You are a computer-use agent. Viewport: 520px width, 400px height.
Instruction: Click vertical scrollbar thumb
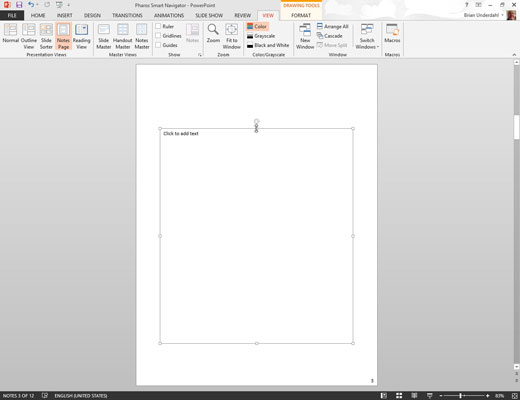517,127
